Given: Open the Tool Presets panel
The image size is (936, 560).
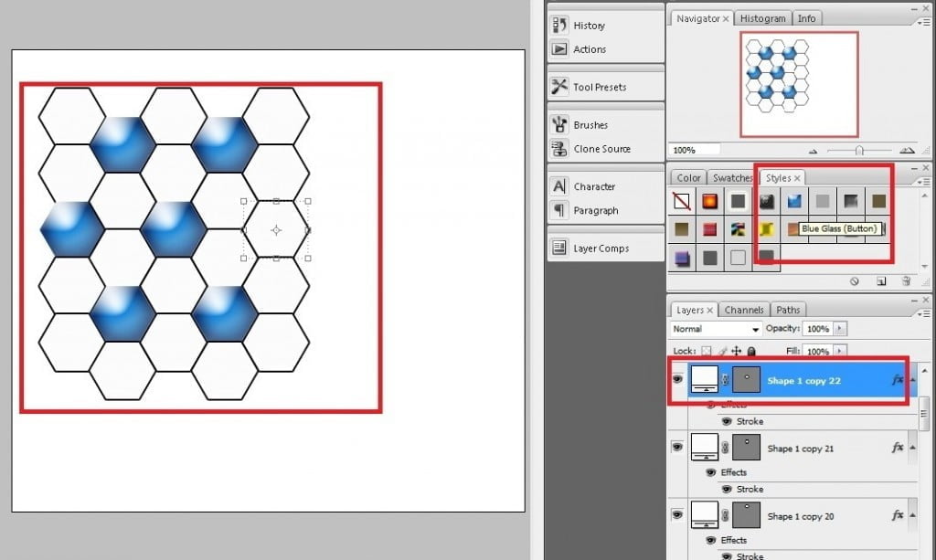Looking at the screenshot, I should tap(559, 87).
